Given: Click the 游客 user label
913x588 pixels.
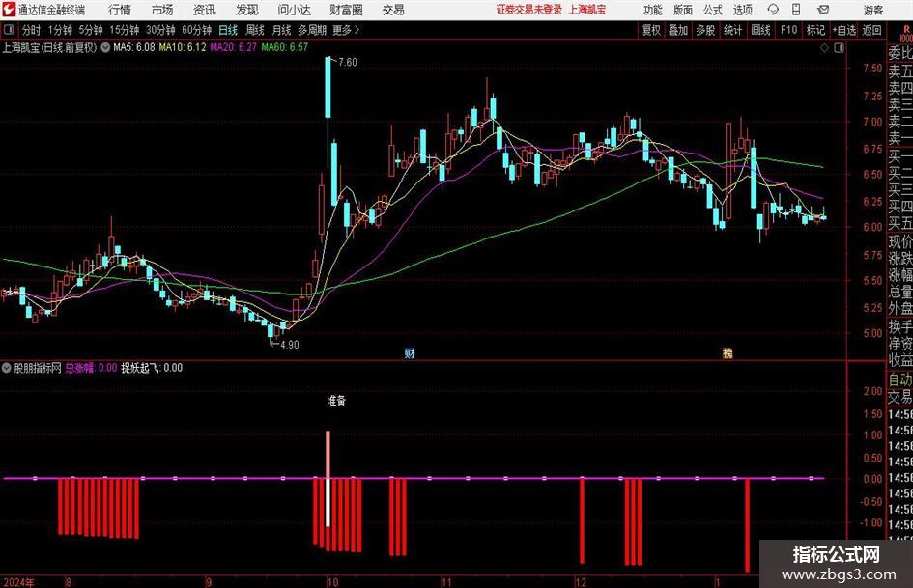Looking at the screenshot, I should click(873, 10).
